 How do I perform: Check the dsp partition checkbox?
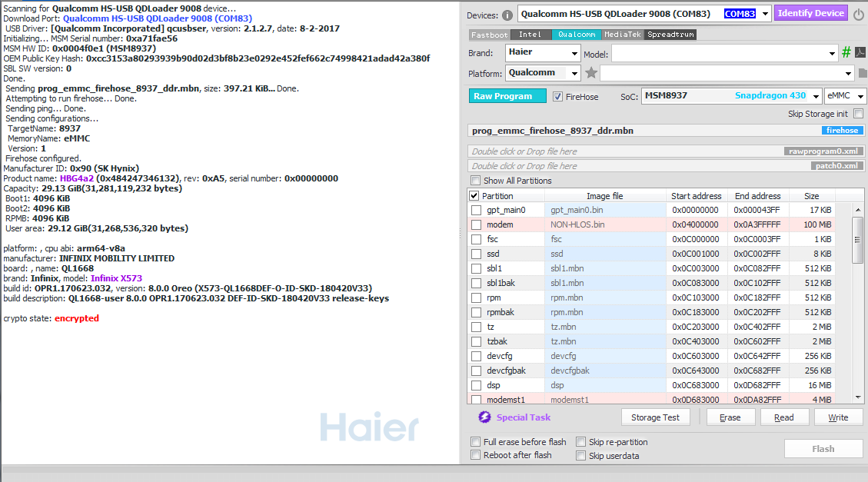[x=476, y=385]
